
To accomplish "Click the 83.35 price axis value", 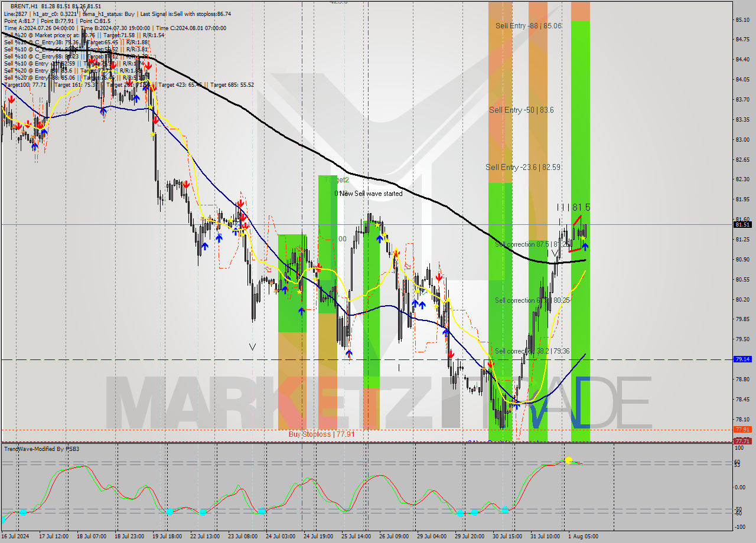I will pyautogui.click(x=742, y=120).
